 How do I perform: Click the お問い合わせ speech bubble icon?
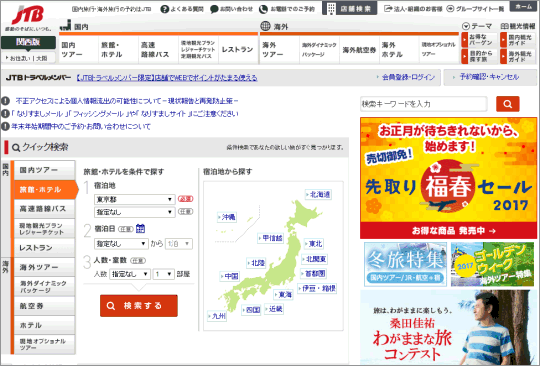[x=214, y=9]
